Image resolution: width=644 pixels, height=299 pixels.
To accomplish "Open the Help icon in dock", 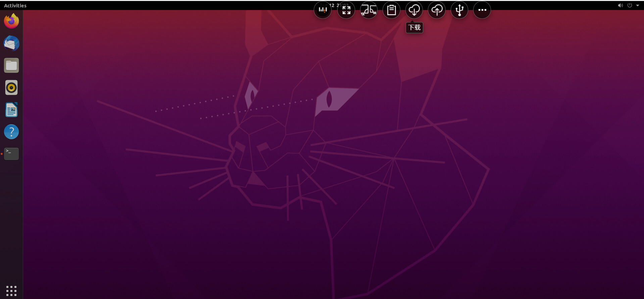I will [11, 132].
